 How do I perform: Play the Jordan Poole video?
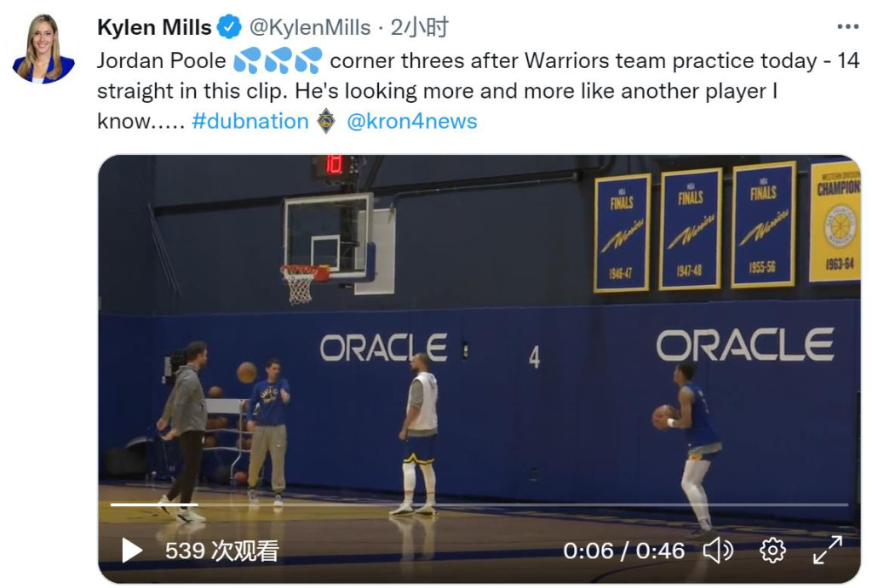tap(132, 551)
